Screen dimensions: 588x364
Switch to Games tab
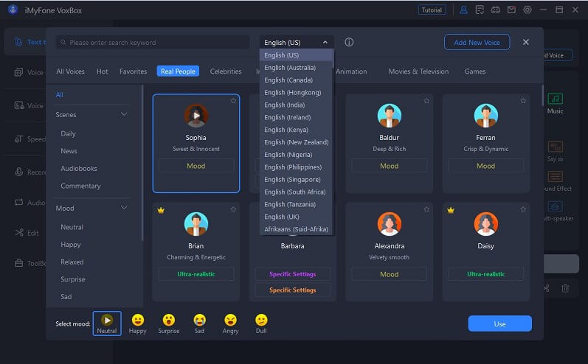tap(474, 71)
